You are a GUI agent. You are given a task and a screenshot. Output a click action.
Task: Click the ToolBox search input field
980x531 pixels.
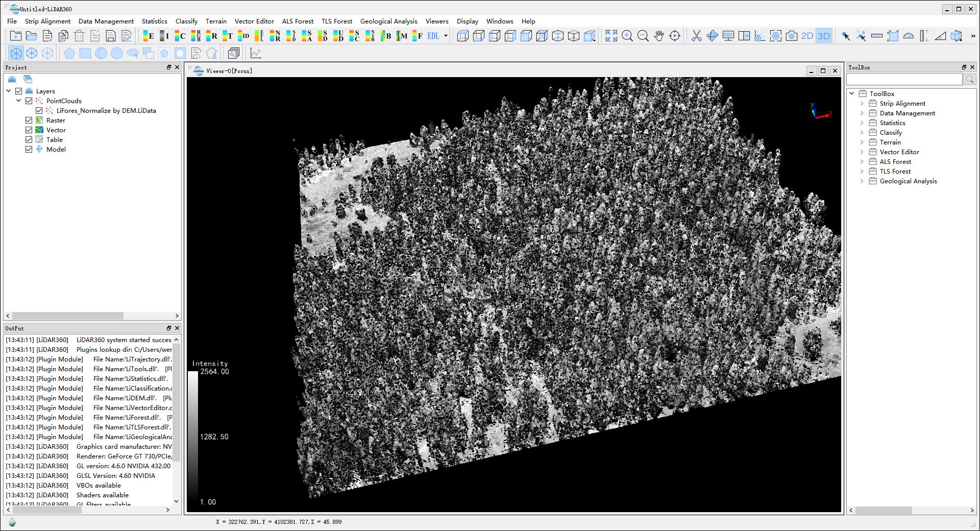[x=904, y=79]
